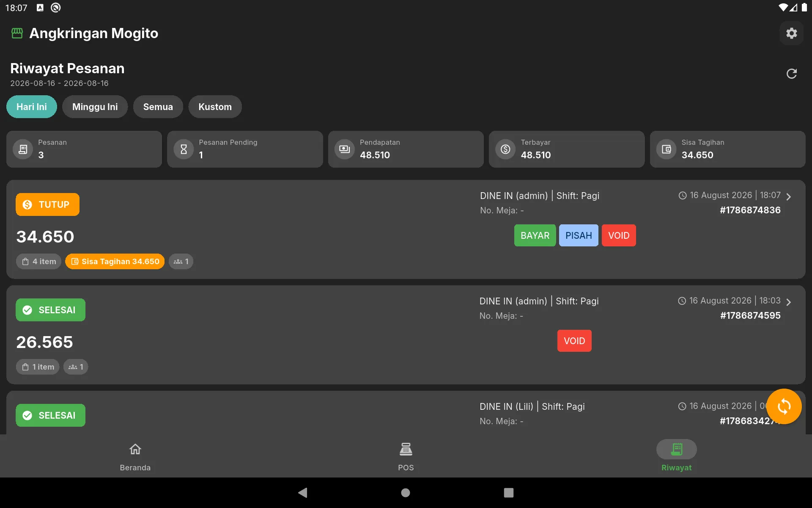Click the Pesanan receipt icon

click(23, 149)
